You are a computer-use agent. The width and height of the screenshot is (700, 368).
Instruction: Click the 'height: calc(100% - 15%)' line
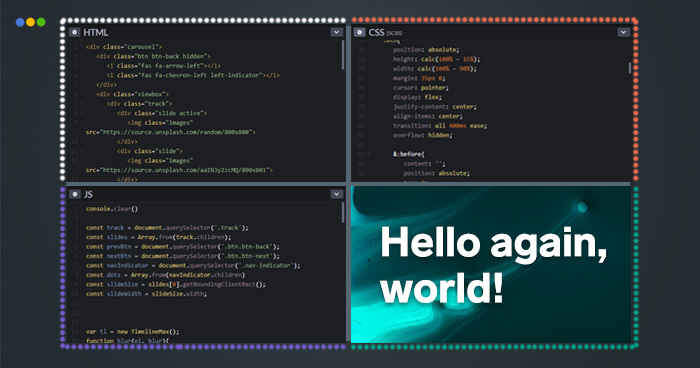[436, 59]
